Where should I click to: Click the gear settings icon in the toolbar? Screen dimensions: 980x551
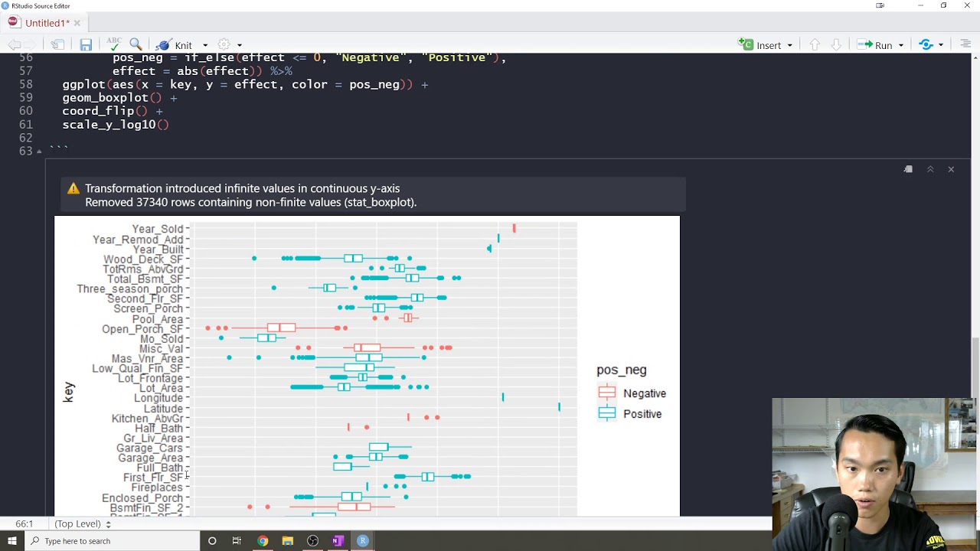224,45
